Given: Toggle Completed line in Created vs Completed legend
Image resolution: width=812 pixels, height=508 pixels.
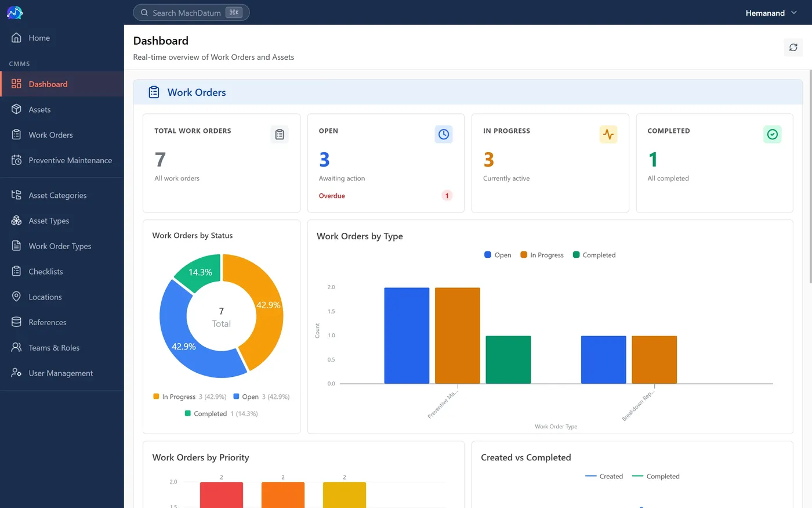Looking at the screenshot, I should [655, 476].
